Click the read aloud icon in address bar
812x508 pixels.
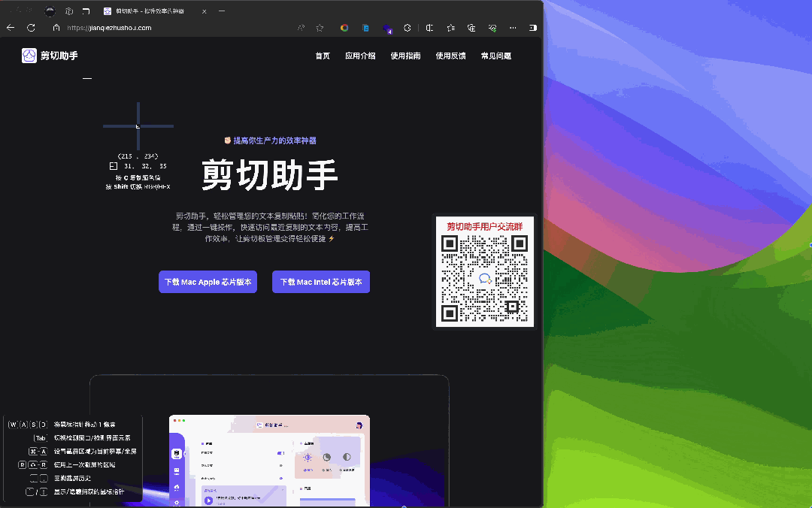coord(301,28)
